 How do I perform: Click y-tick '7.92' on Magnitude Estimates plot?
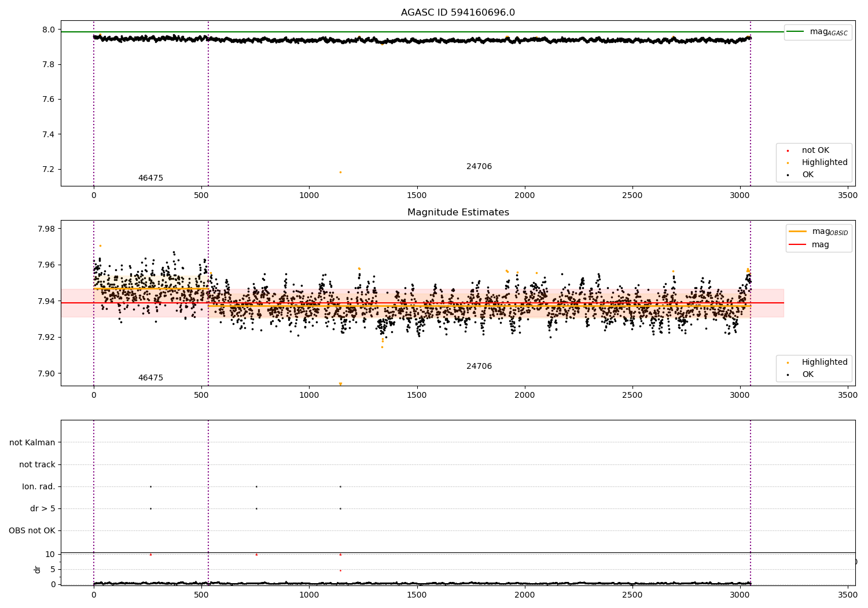pyautogui.click(x=47, y=338)
